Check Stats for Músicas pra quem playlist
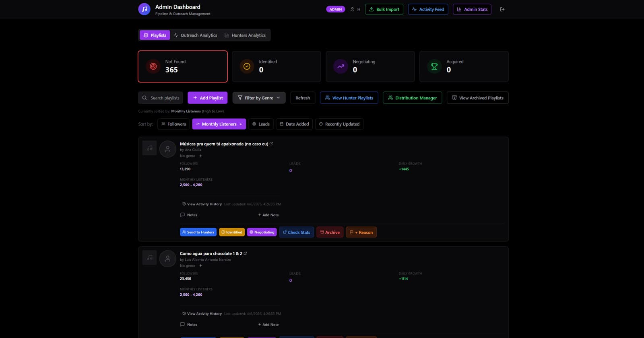This screenshot has height=338, width=644. point(297,232)
